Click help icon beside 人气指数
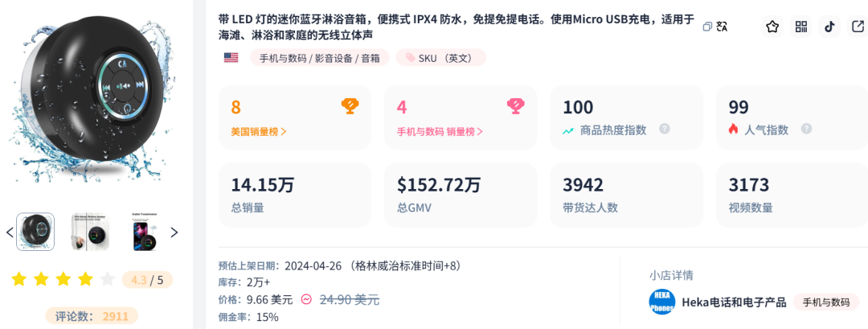This screenshot has width=868, height=329. point(806,129)
